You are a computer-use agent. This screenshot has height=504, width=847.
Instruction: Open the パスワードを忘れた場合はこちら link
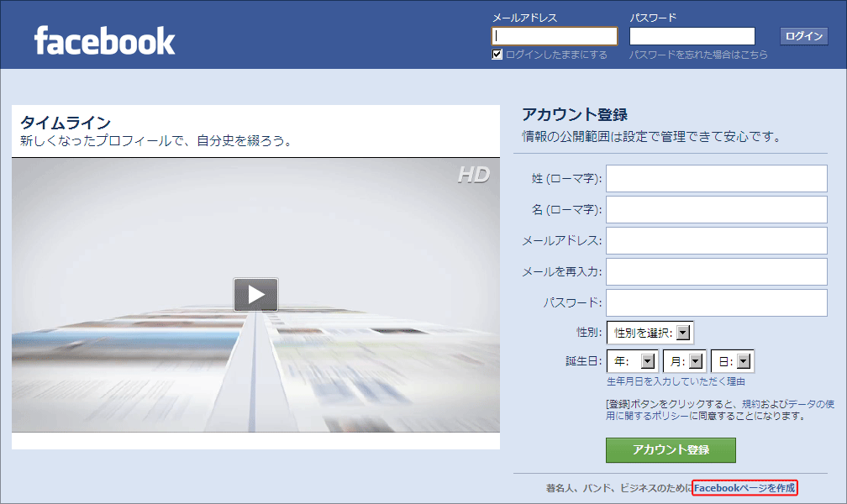pyautogui.click(x=698, y=55)
